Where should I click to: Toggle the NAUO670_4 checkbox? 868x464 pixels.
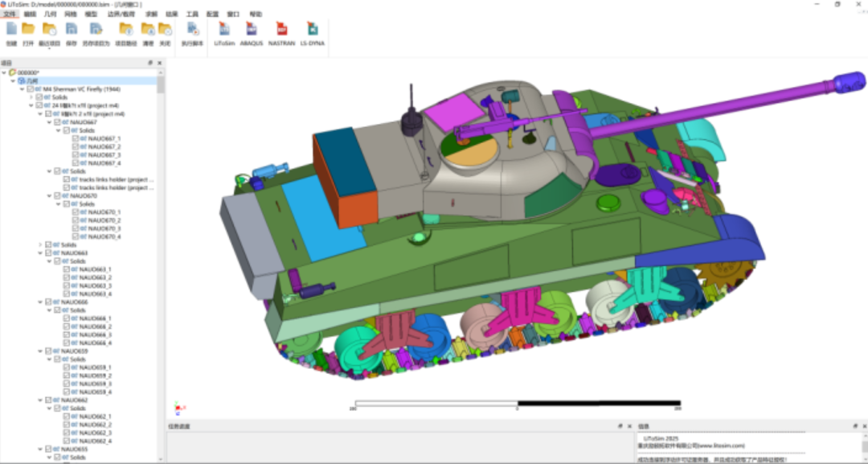pos(76,236)
